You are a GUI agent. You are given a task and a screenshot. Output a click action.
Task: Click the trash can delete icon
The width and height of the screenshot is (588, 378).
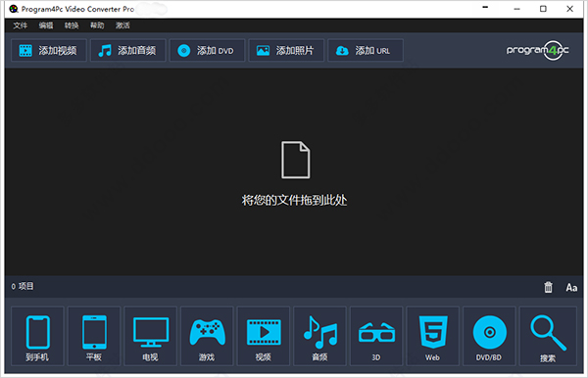point(548,287)
